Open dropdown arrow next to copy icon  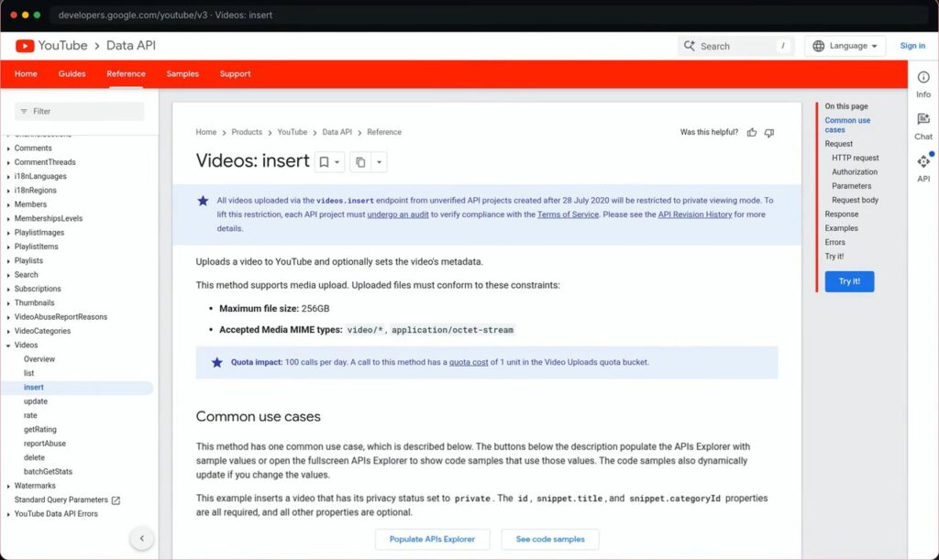(x=379, y=162)
